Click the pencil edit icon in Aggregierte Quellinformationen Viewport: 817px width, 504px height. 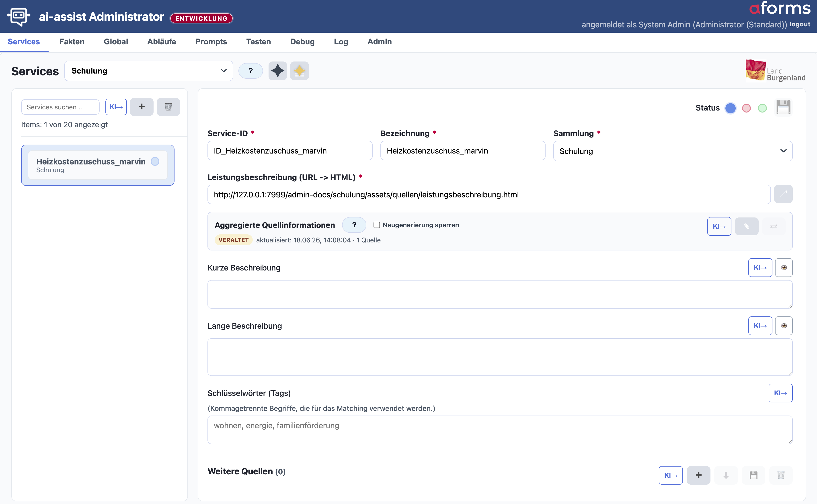coord(747,226)
